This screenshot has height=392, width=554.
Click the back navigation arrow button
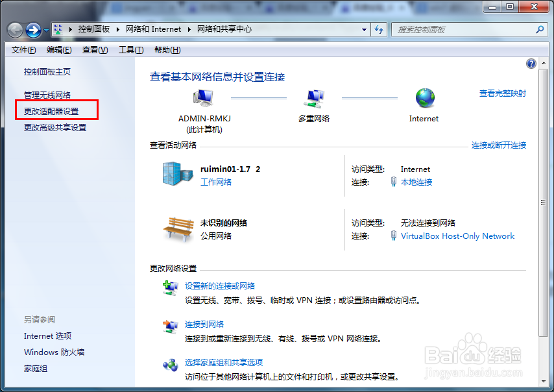(x=14, y=29)
